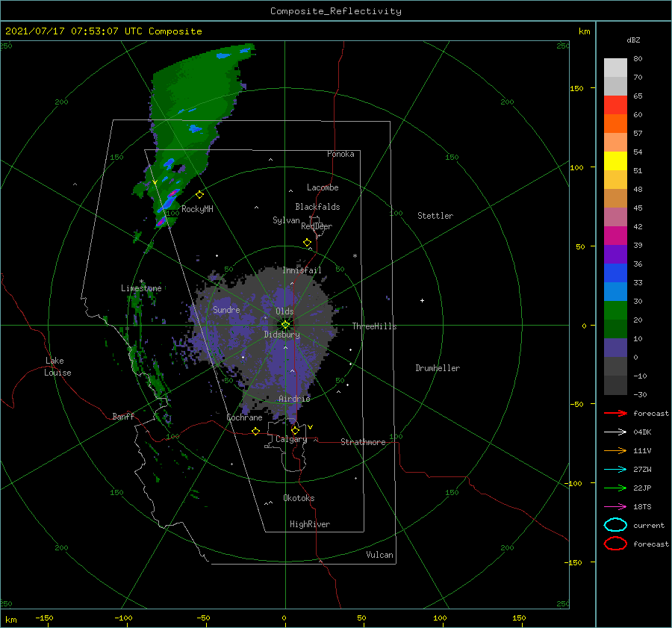
Task: Click the Innisfail town label
Action: (302, 270)
